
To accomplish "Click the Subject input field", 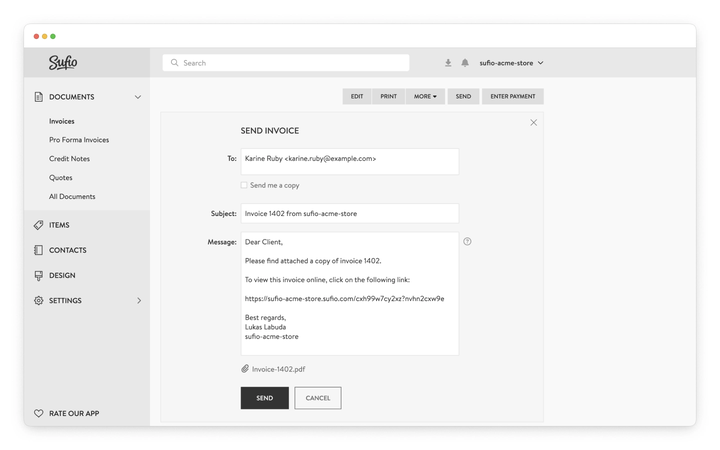I will tap(350, 214).
